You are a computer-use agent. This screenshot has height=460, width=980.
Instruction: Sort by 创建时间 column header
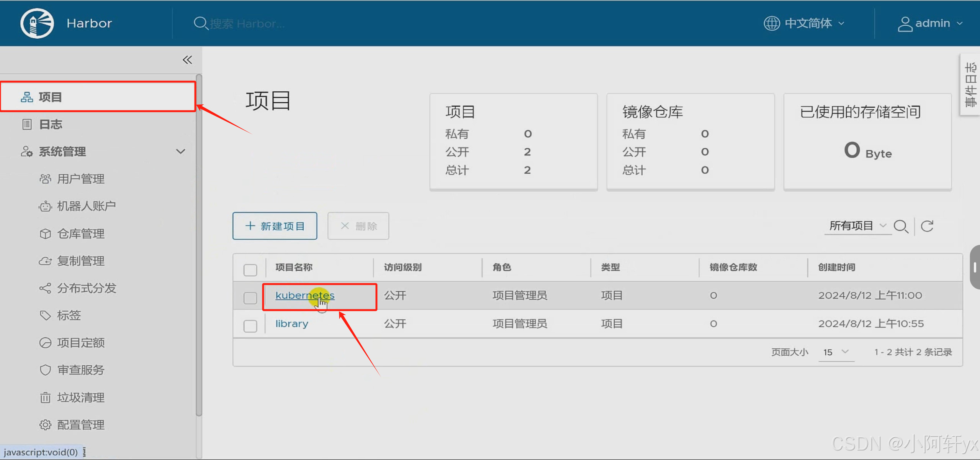click(x=837, y=267)
